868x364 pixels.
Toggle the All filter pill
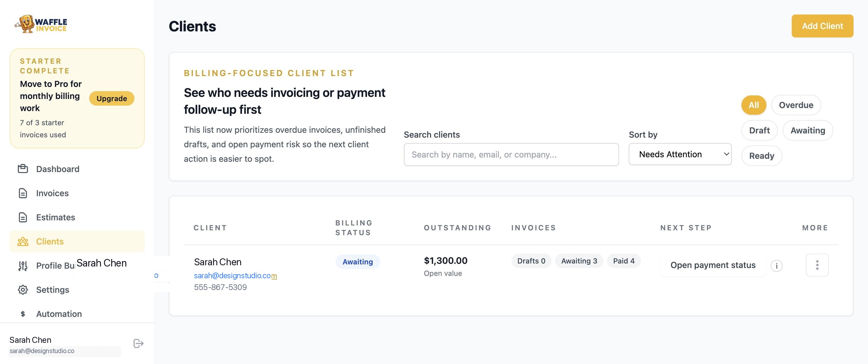753,105
